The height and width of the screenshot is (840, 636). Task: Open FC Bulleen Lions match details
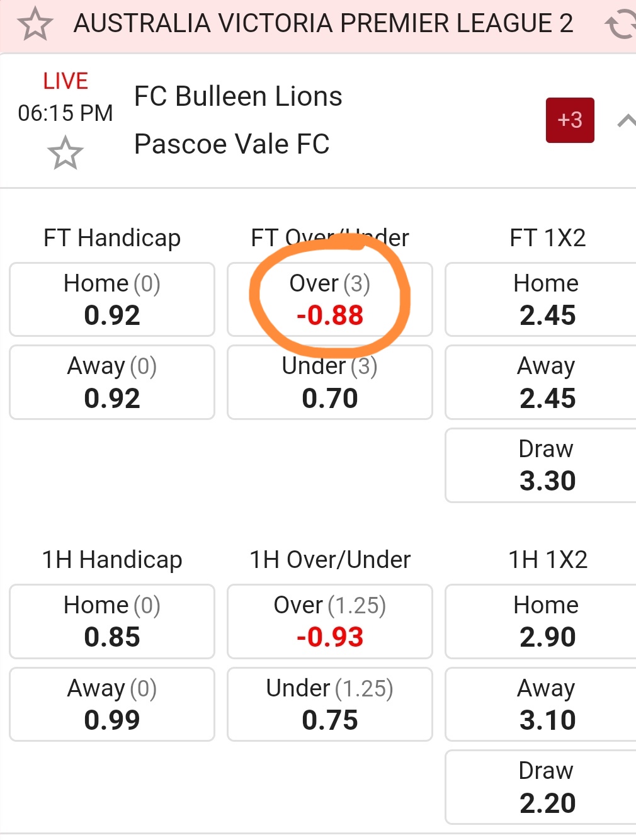click(238, 97)
